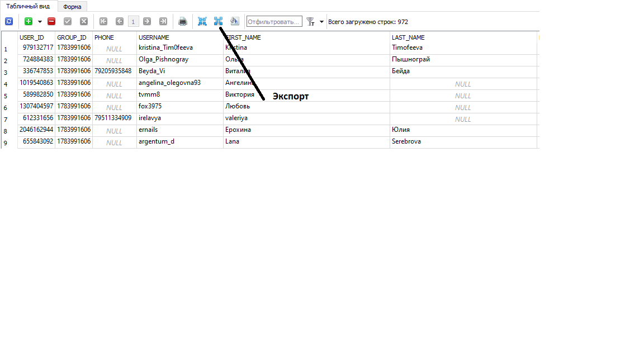Click the blue refresh data icon

pyautogui.click(x=9, y=21)
